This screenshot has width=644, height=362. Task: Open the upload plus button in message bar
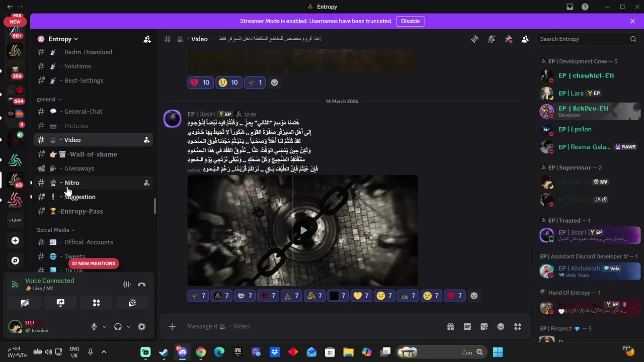coord(172,326)
